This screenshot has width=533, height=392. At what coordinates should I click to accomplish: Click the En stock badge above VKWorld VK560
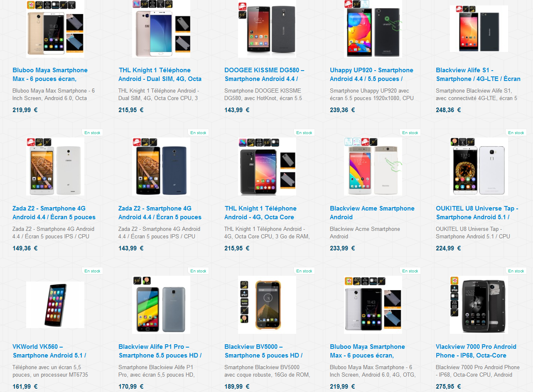pos(92,271)
